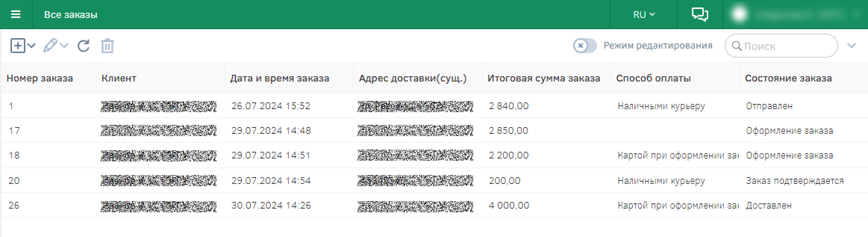Click the trash delete icon

(107, 46)
